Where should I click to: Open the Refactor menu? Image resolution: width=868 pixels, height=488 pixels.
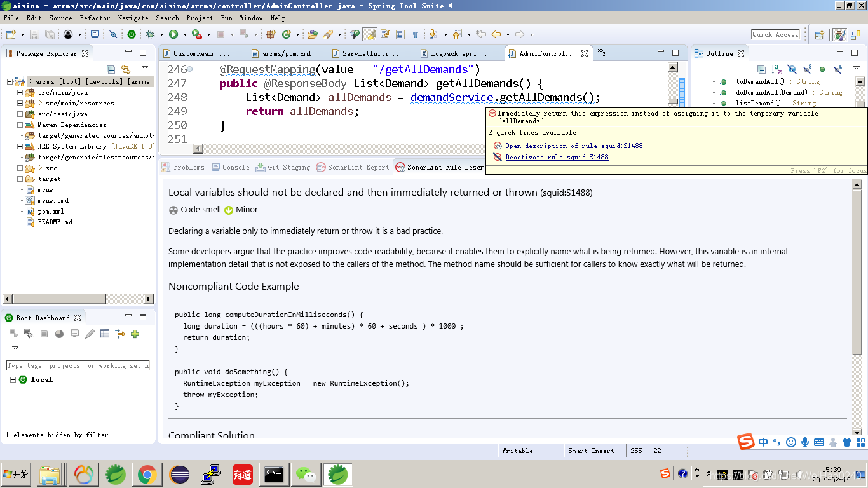95,18
